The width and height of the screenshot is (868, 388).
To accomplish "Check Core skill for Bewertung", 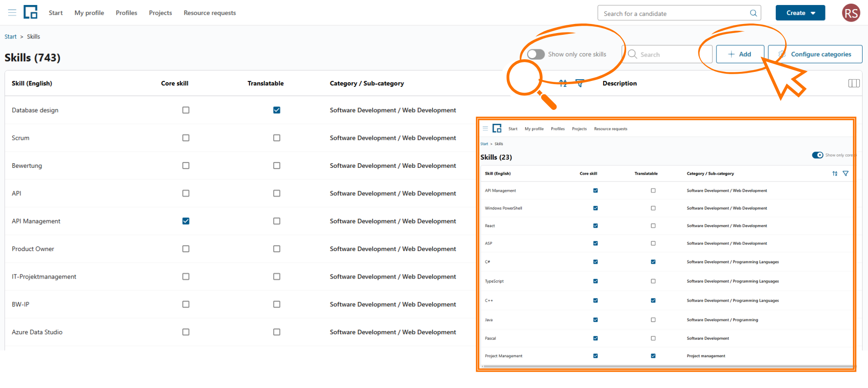I will (186, 166).
